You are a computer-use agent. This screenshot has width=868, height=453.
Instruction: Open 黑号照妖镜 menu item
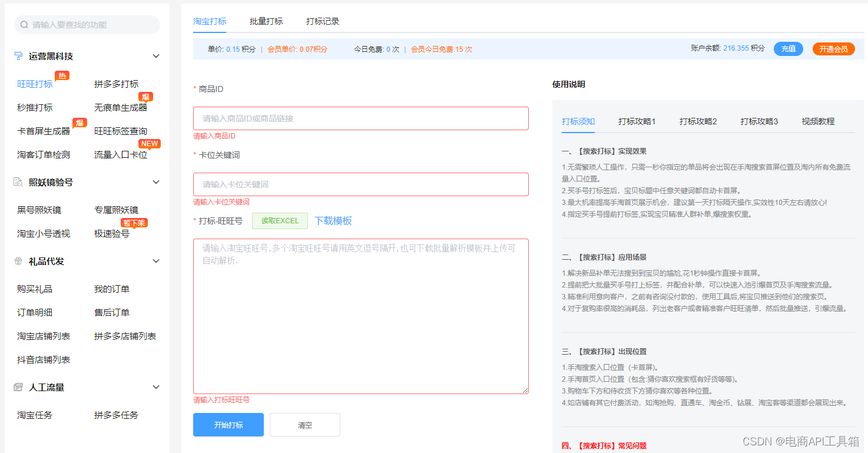click(x=39, y=210)
